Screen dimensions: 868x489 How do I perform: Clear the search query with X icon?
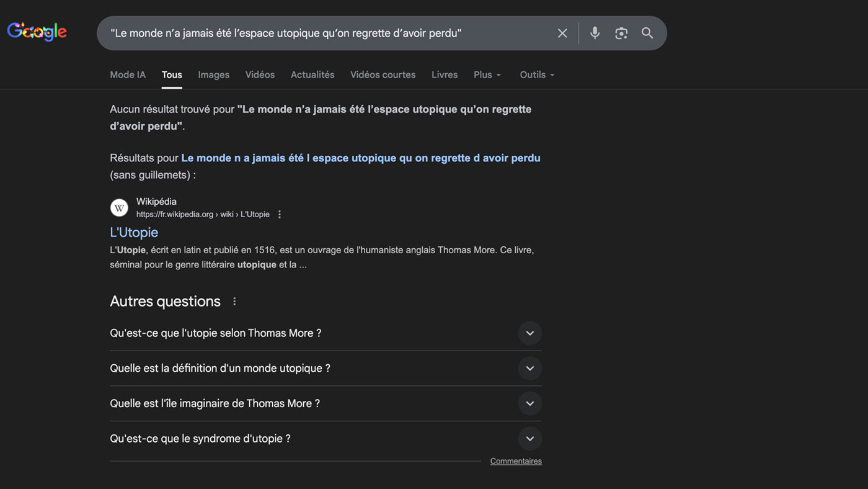click(x=562, y=34)
